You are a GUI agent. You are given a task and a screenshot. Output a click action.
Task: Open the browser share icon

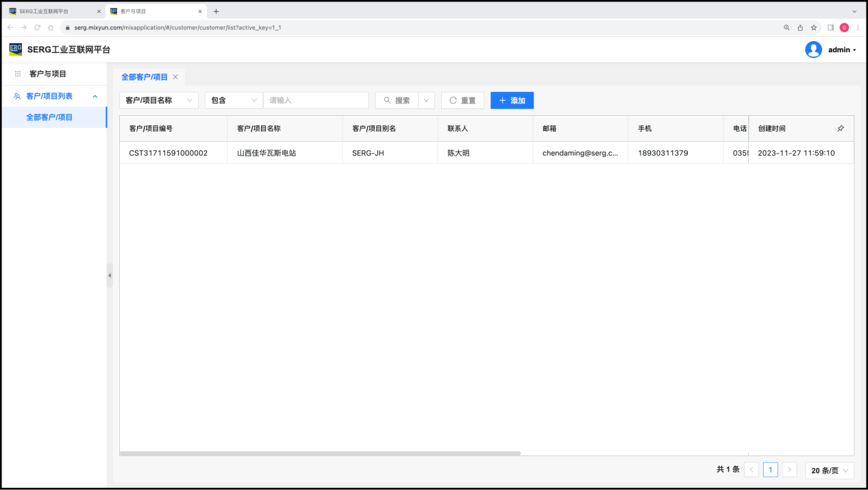point(800,27)
